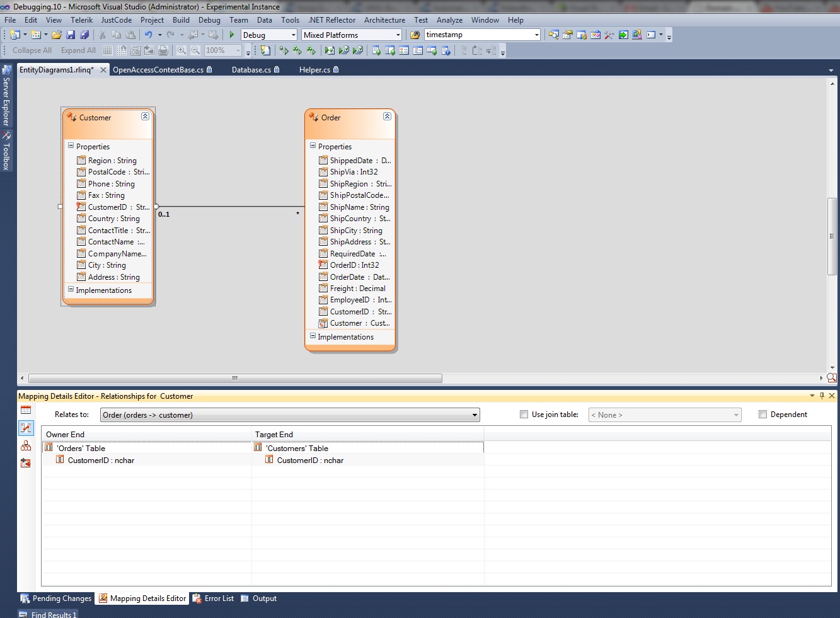Pin the Mapping Details Editor panel
This screenshot has height=618, width=840.
(822, 396)
